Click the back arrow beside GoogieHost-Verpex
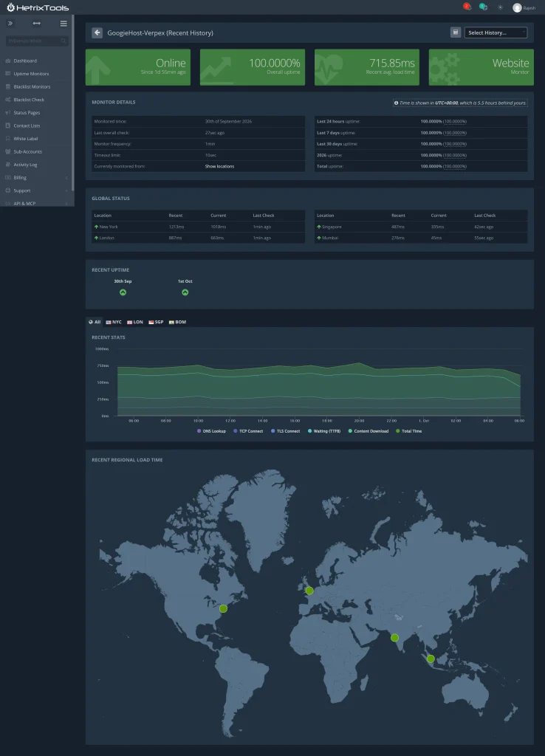545x756 pixels. [97, 32]
